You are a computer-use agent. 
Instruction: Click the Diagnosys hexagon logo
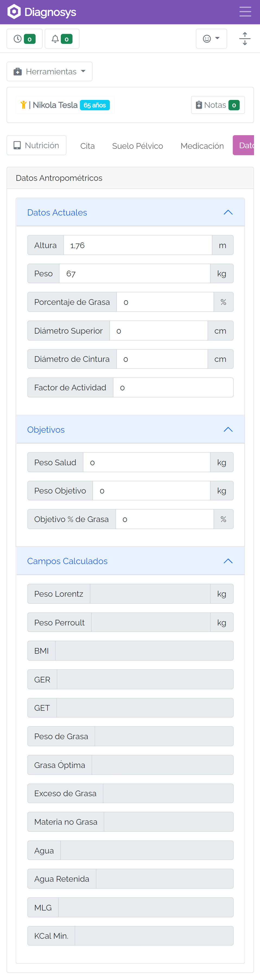(14, 12)
